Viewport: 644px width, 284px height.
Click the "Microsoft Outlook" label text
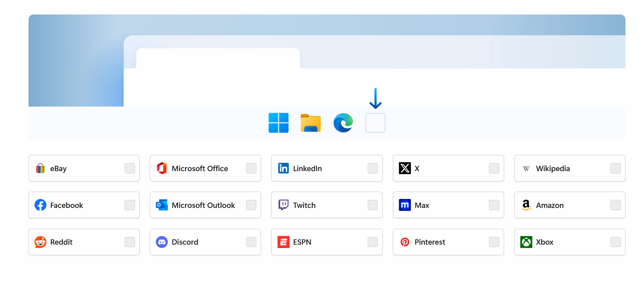coord(203,205)
